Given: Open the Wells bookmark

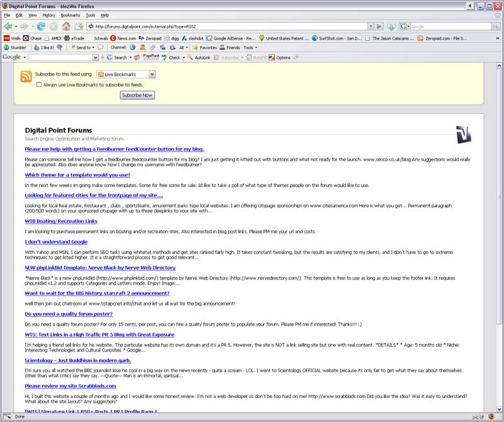Looking at the screenshot, I should point(12,38).
